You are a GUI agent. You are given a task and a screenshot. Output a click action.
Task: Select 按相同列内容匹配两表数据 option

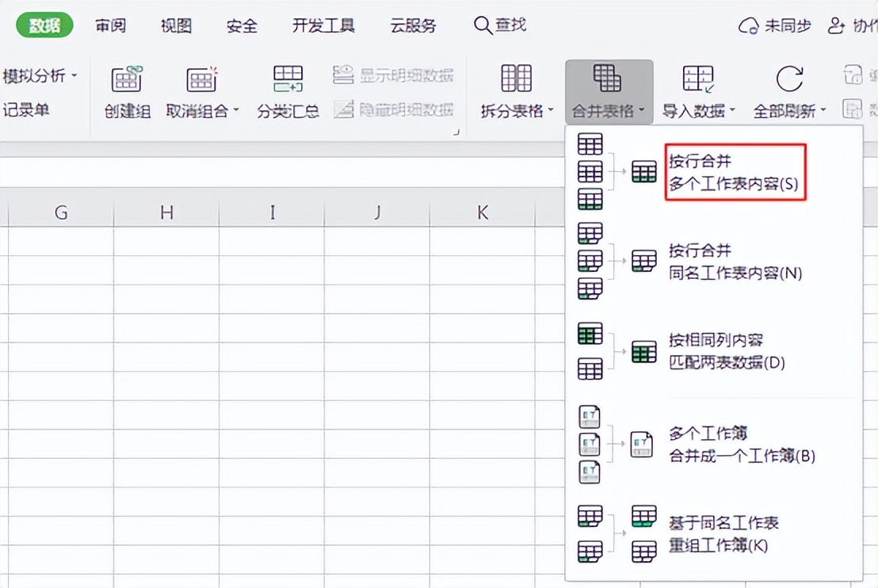721,349
